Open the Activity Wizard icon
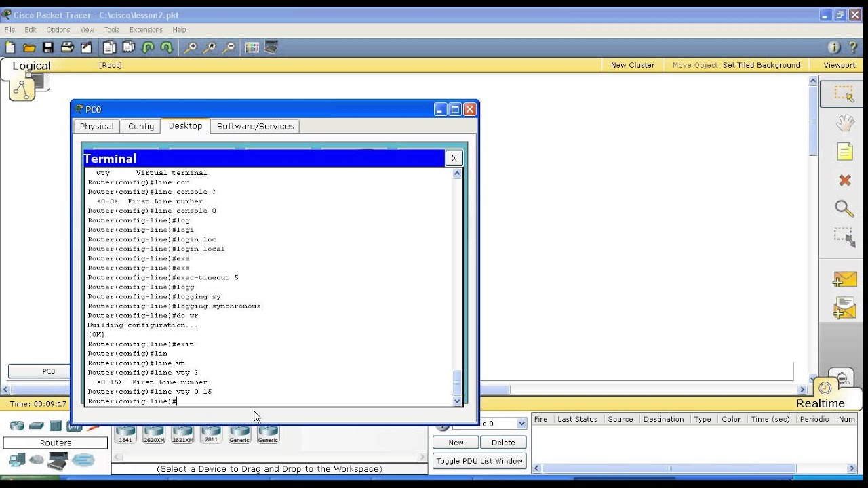This screenshot has width=868, height=488. click(86, 47)
